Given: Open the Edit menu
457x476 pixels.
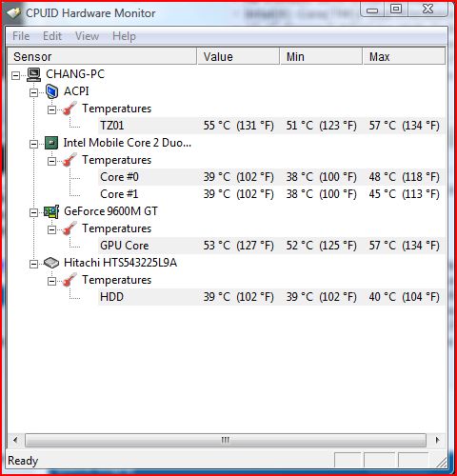Looking at the screenshot, I should coord(52,36).
